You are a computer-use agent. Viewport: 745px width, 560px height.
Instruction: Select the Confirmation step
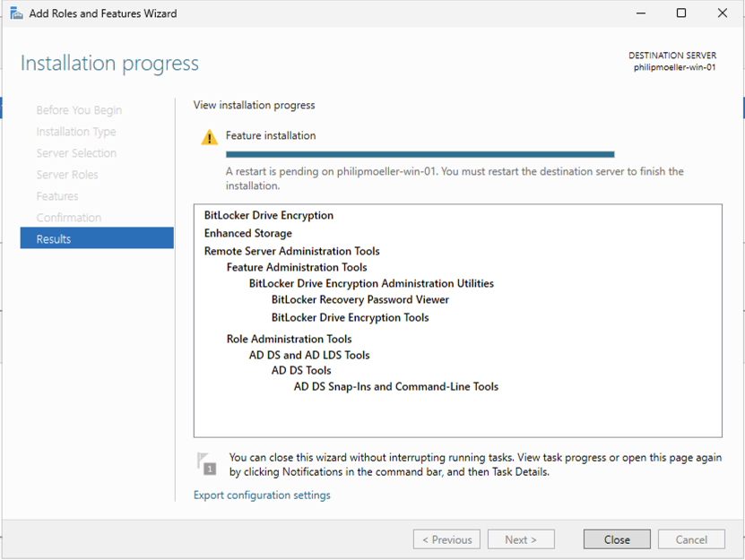coord(69,218)
